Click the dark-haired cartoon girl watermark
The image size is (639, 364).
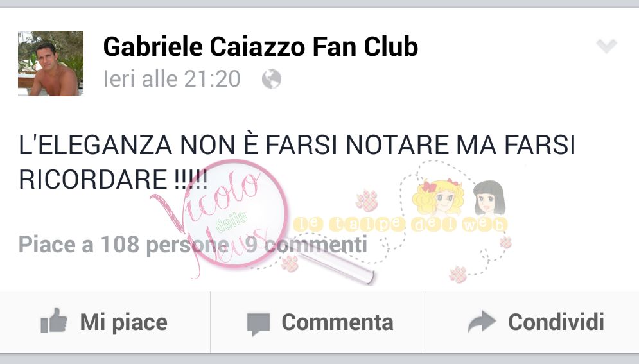(x=489, y=198)
